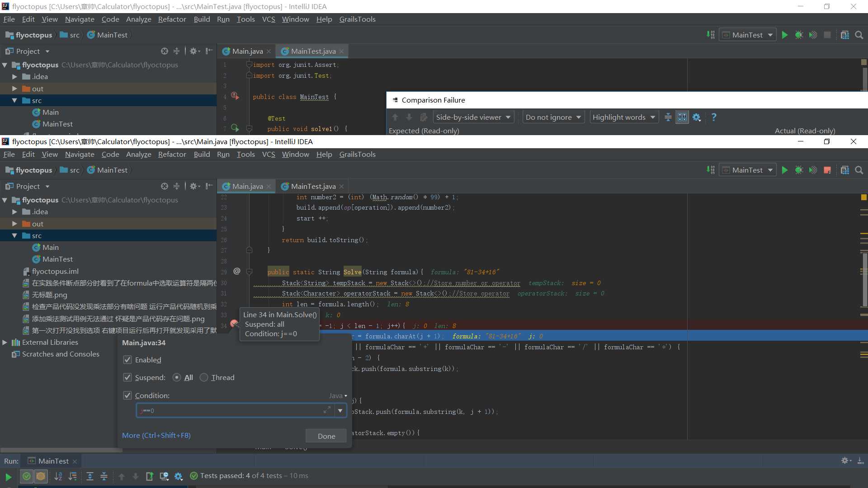Open Side-by-side viewer dropdown
The width and height of the screenshot is (868, 488).
473,117
